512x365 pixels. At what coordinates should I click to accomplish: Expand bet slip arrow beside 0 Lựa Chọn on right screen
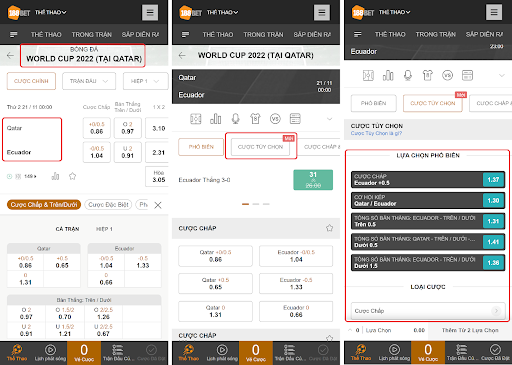[x=350, y=330]
